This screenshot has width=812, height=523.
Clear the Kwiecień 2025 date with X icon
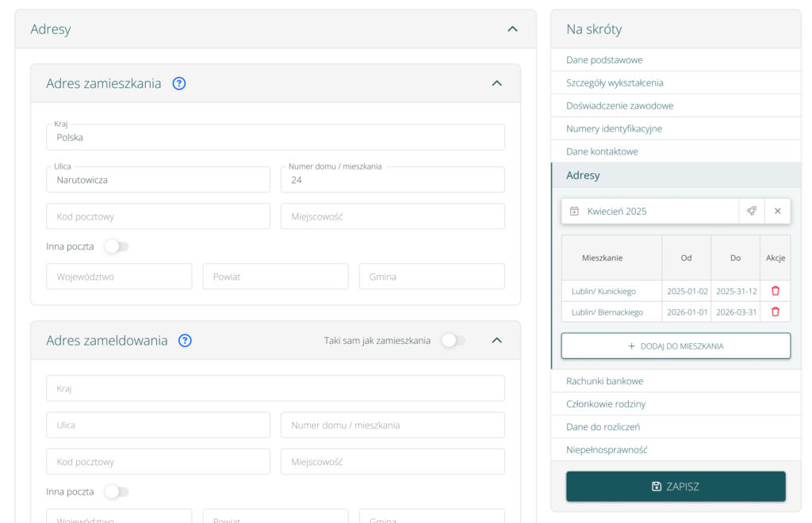pos(777,211)
